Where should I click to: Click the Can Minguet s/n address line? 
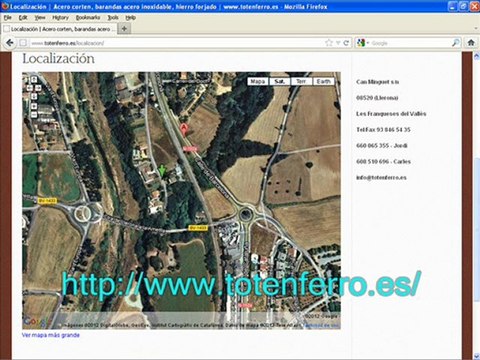[377, 82]
